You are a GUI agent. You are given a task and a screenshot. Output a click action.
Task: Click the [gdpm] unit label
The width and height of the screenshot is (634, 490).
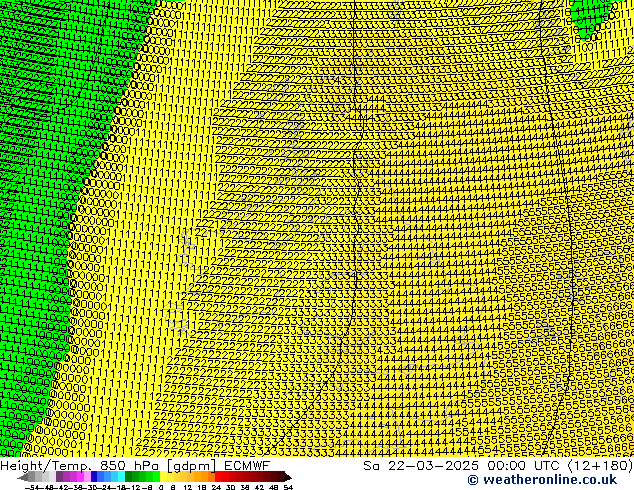click(x=188, y=465)
